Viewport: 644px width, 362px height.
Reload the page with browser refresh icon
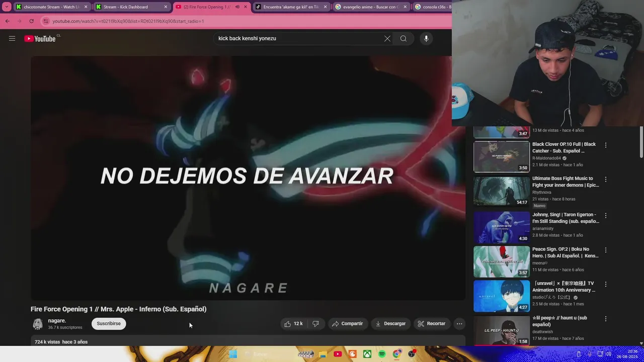(x=31, y=21)
